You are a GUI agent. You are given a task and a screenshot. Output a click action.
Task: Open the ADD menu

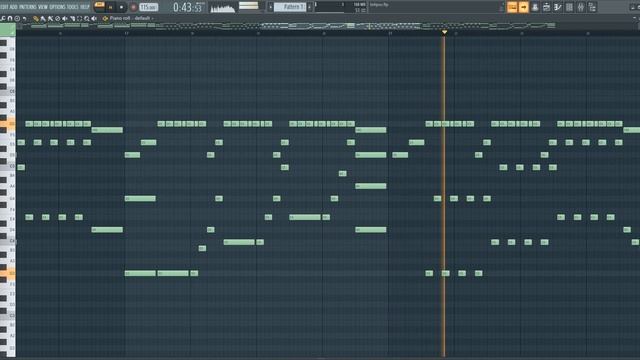click(x=13, y=7)
